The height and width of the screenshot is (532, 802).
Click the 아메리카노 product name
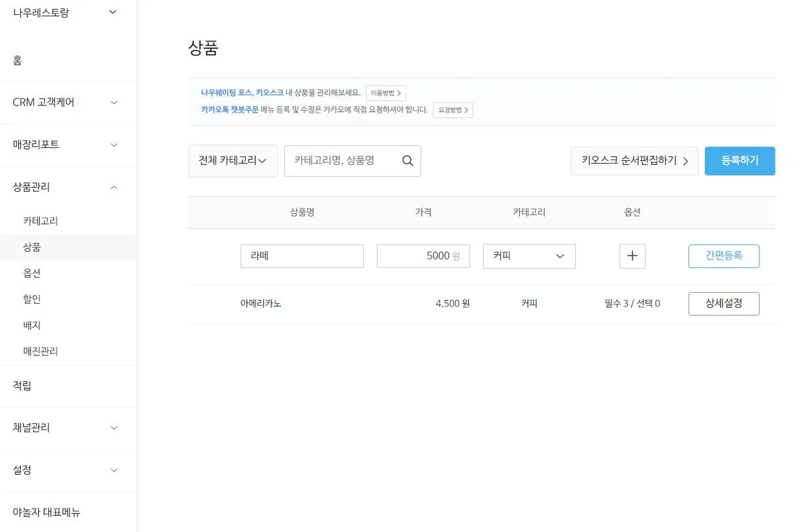261,304
